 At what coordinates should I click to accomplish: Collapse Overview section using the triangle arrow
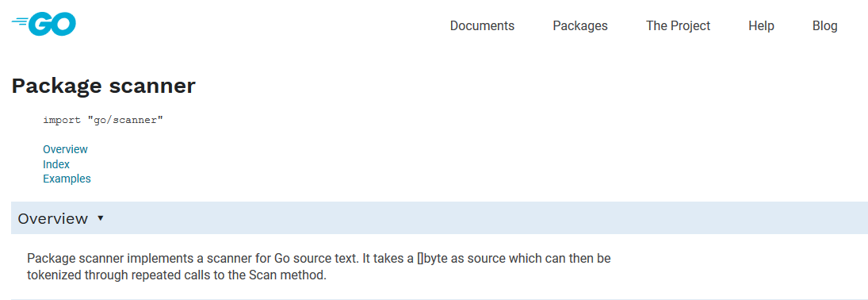[100, 218]
